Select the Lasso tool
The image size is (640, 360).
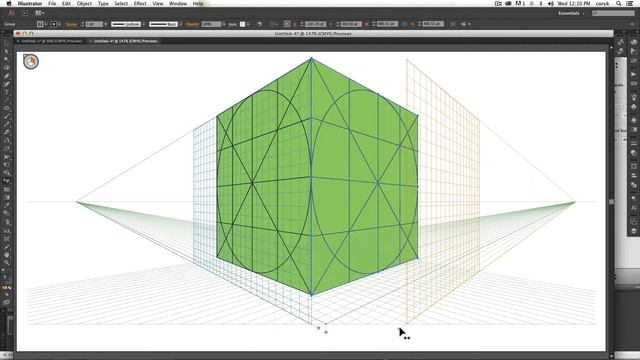[x=6, y=68]
